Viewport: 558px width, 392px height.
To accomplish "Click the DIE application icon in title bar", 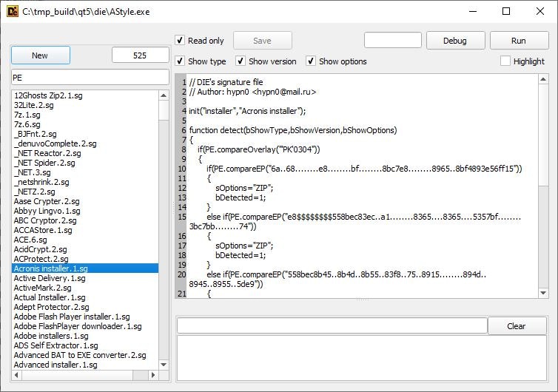I will pos(13,11).
